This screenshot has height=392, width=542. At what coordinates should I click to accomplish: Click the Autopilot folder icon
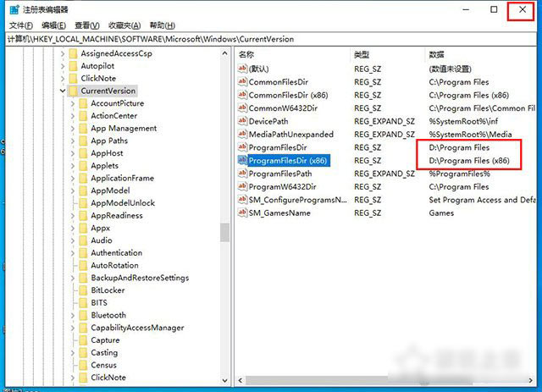74,66
